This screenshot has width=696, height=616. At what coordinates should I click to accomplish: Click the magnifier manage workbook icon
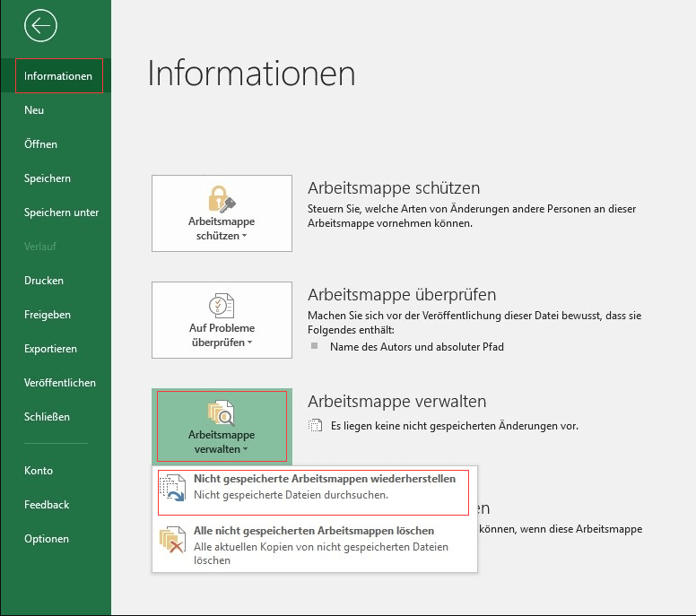[222, 412]
